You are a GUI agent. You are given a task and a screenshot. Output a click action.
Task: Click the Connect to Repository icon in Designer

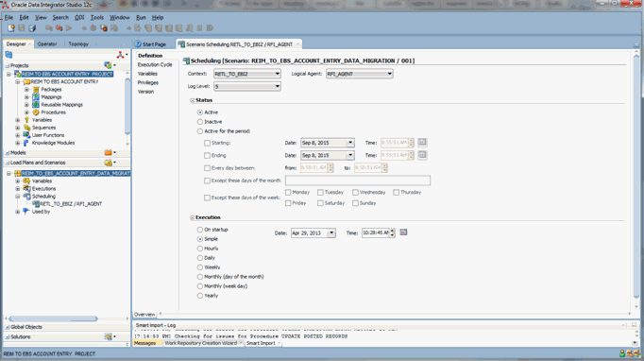[x=8, y=55]
